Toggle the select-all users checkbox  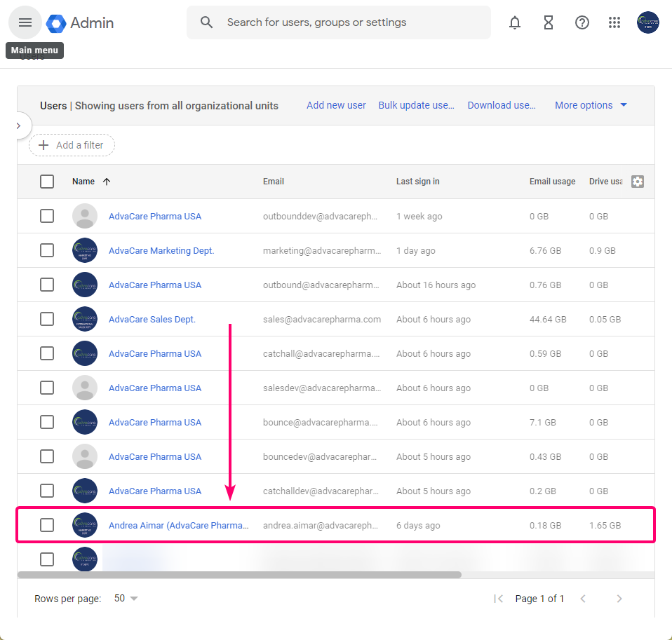click(47, 182)
